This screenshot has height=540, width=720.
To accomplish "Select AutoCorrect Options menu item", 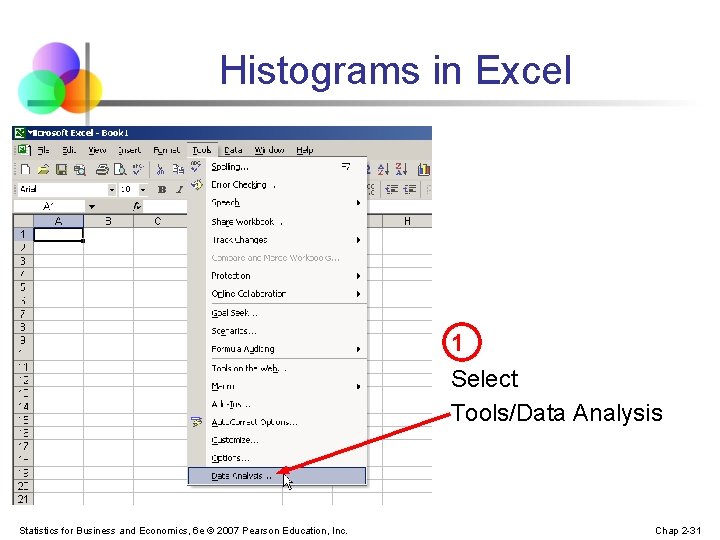I will click(x=277, y=422).
